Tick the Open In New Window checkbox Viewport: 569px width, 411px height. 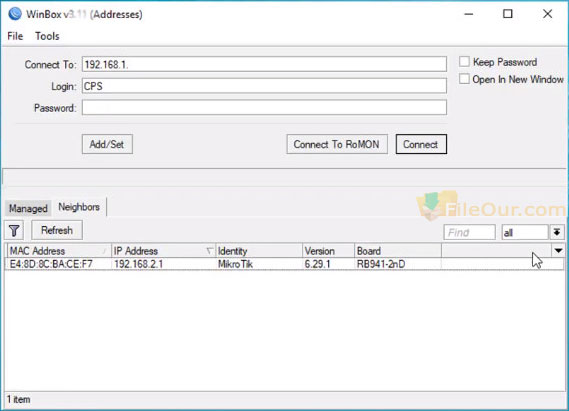tap(464, 79)
